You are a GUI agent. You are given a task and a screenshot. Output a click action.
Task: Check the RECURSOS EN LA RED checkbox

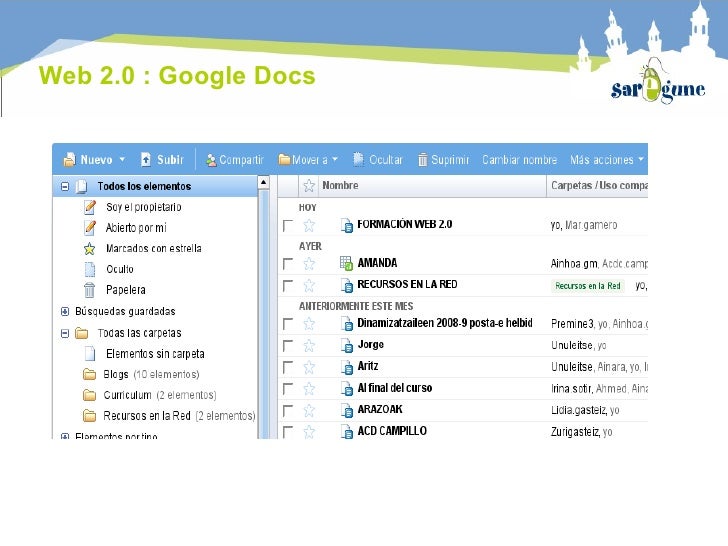[x=288, y=286]
